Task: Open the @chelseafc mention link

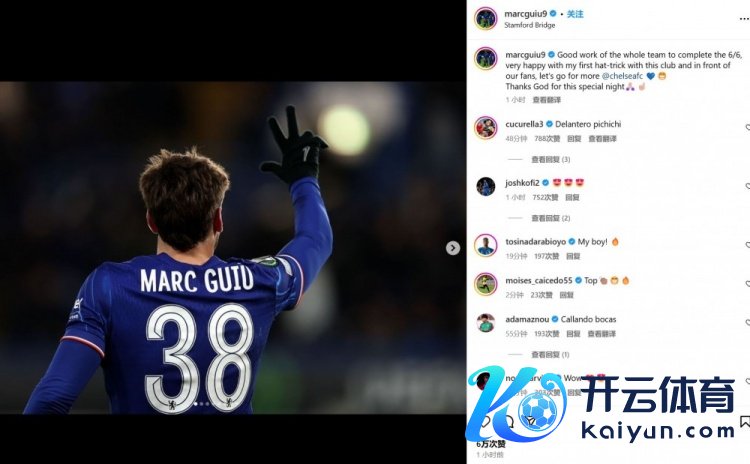Action: coord(622,76)
